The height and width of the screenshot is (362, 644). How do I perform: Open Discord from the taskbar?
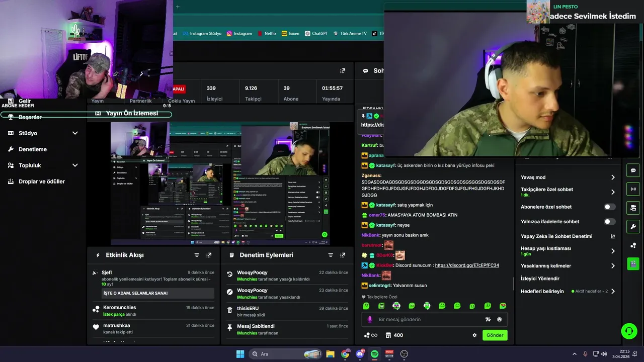[x=360, y=354]
